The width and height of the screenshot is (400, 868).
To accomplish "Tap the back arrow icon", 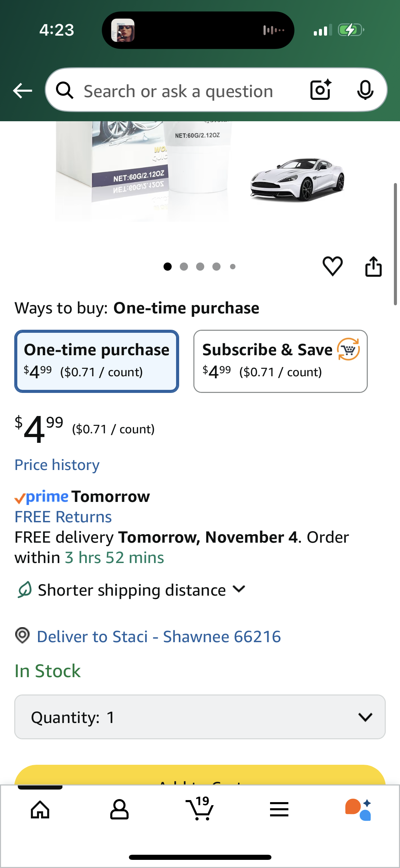I will (x=22, y=91).
